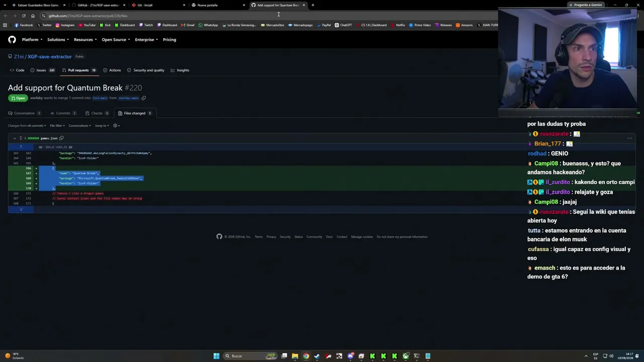Expand downward hidden lines below line 173
The height and width of the screenshot is (362, 644).
21,210
